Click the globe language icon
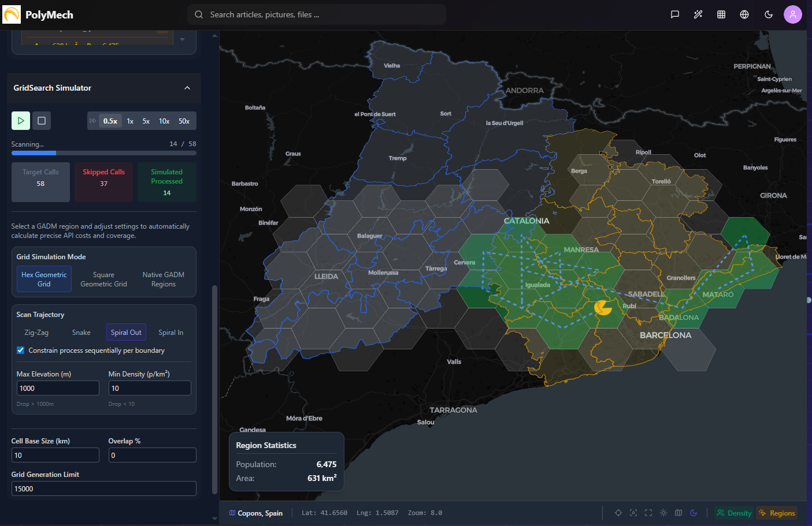Viewport: 812px width, 526px height. click(x=744, y=14)
